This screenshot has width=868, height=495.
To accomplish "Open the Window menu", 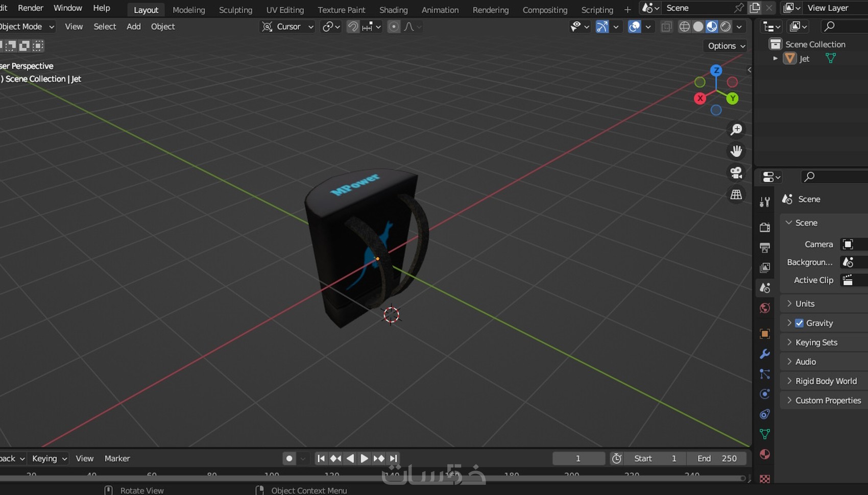I will (68, 8).
